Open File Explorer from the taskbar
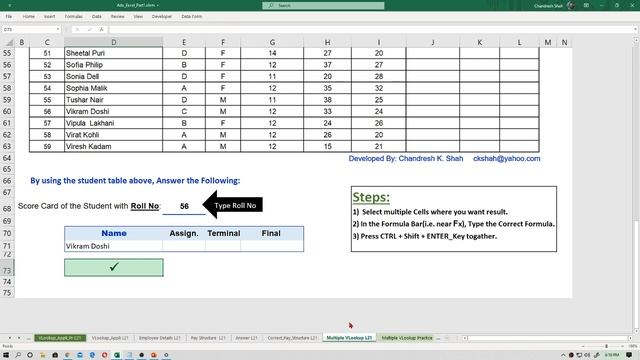The height and width of the screenshot is (360, 640). coord(42,355)
